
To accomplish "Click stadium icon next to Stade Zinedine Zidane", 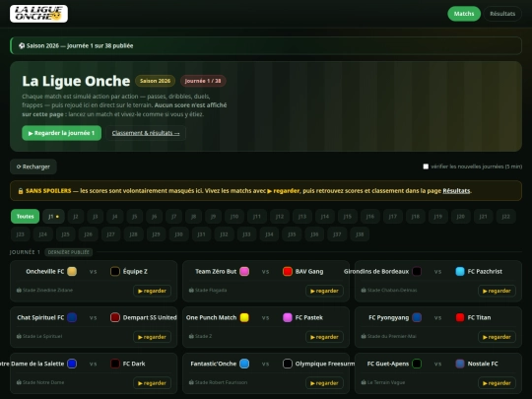I will (19, 290).
